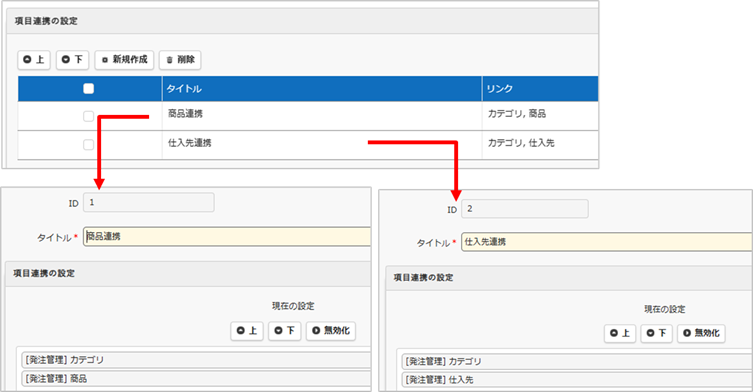Check the checkbox for the 仕入先連携 row
This screenshot has width=753, height=392.
[x=88, y=145]
